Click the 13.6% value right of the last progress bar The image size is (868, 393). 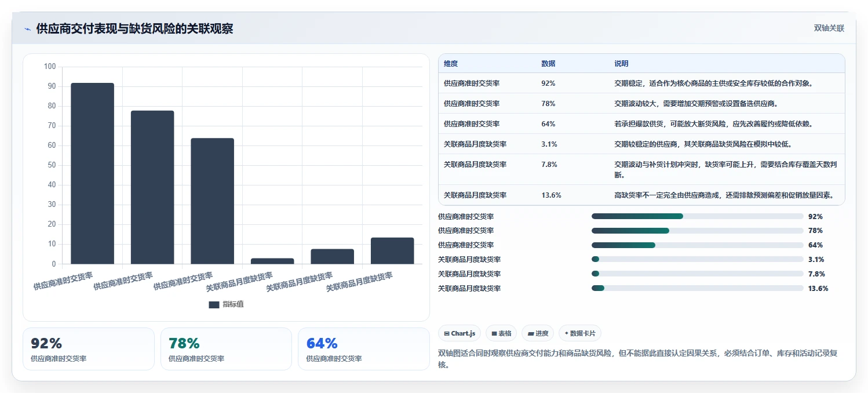click(818, 289)
